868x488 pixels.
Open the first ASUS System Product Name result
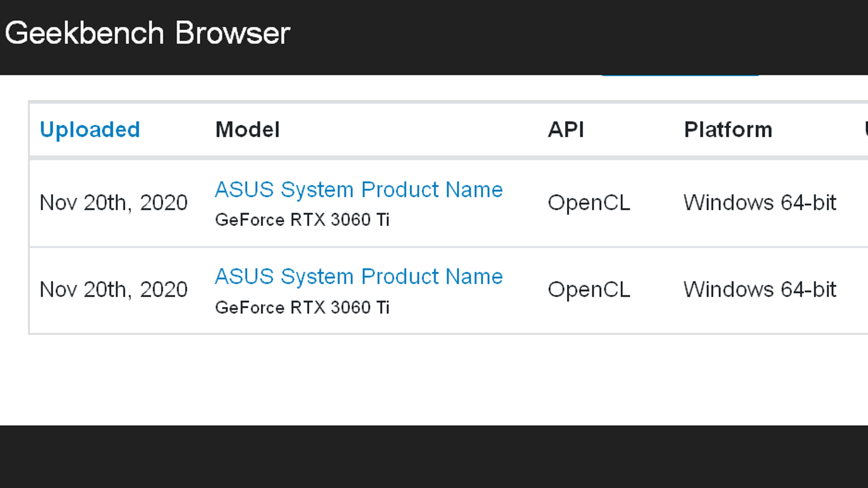tap(359, 190)
